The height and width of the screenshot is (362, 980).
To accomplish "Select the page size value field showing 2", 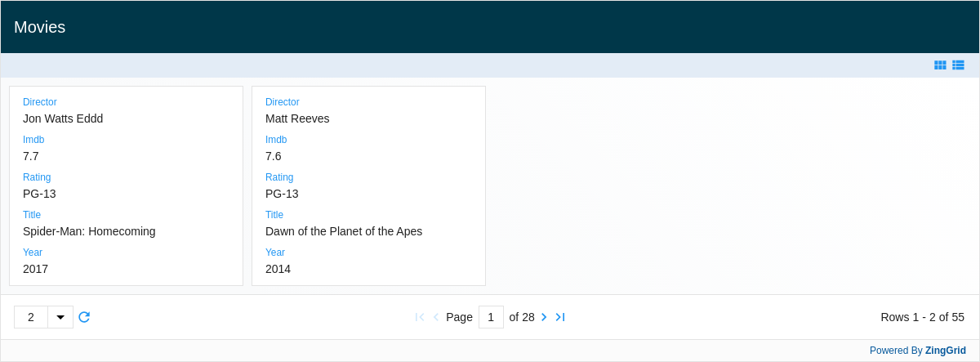I will click(x=31, y=317).
